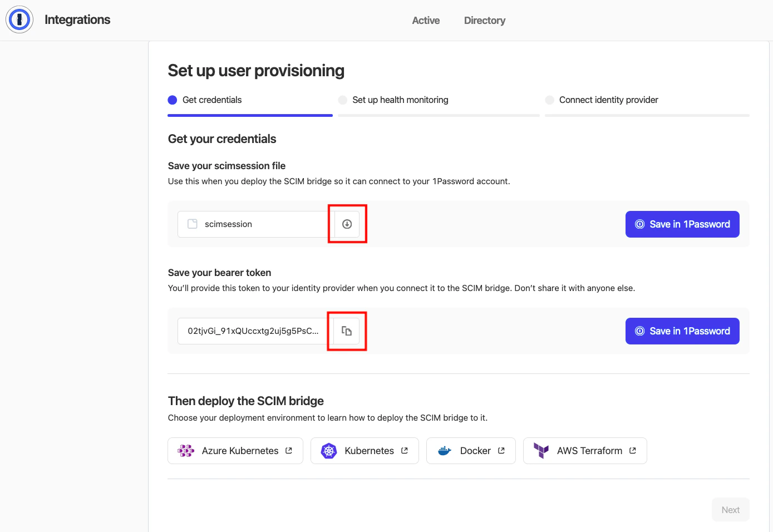
Task: Click the 1Password logo icon
Action: click(x=19, y=19)
